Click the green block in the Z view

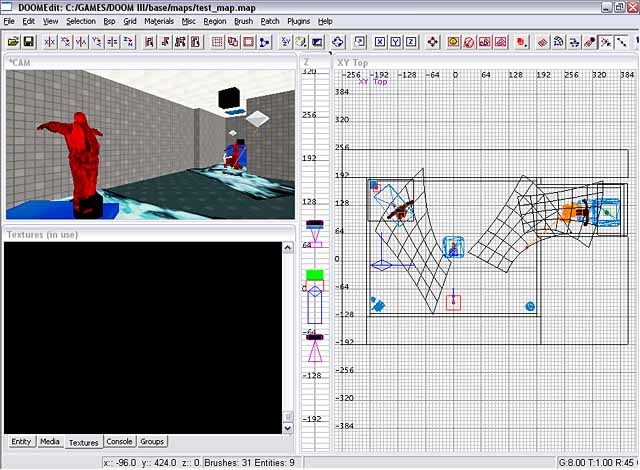click(x=315, y=275)
